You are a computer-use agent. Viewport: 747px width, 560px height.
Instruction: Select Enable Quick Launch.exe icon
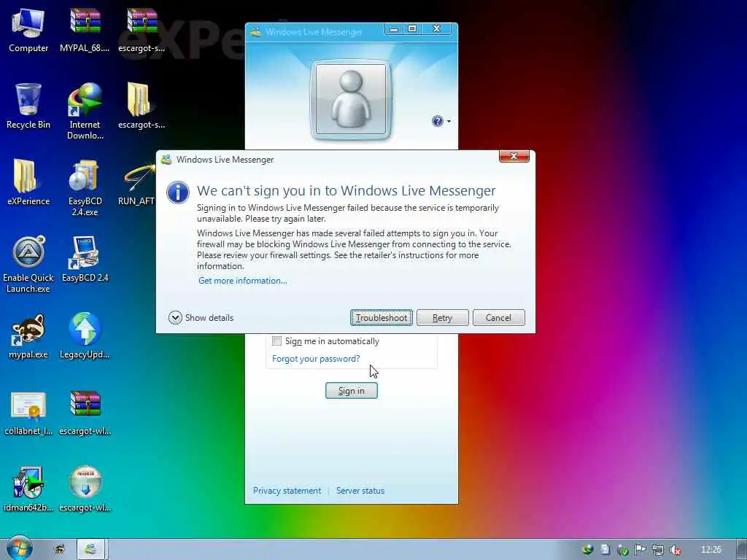pyautogui.click(x=28, y=264)
